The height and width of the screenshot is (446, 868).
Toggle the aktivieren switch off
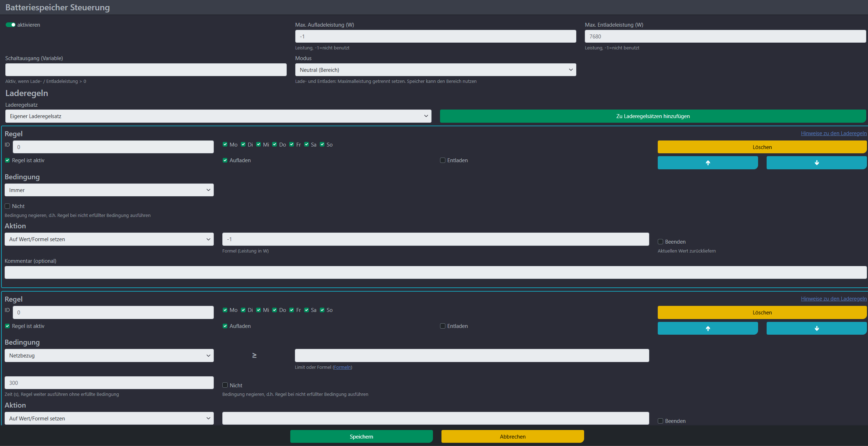11,25
